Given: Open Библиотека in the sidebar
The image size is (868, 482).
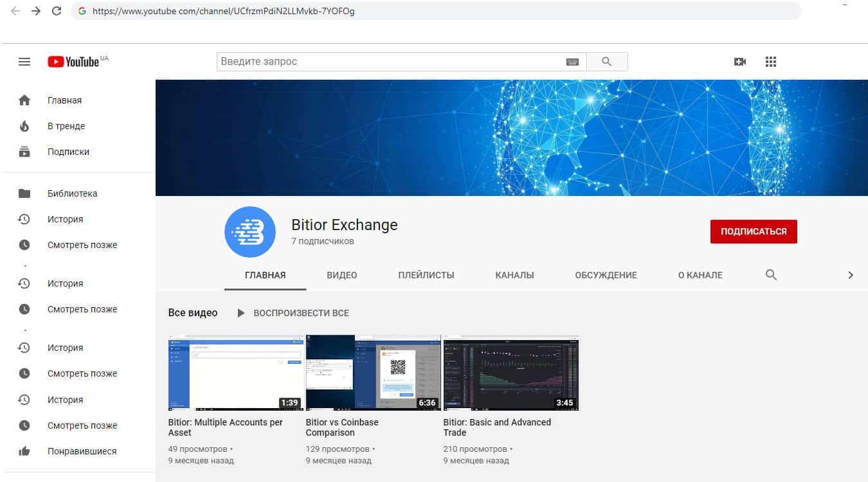Looking at the screenshot, I should click(x=78, y=193).
